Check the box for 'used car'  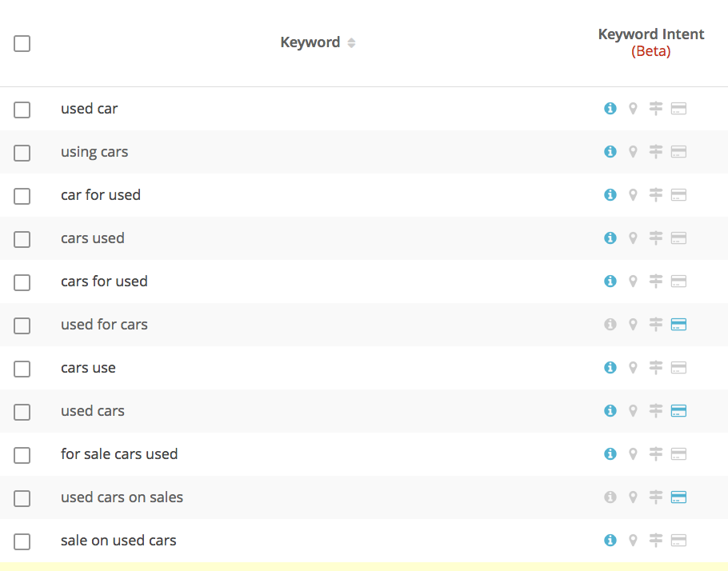click(x=22, y=110)
